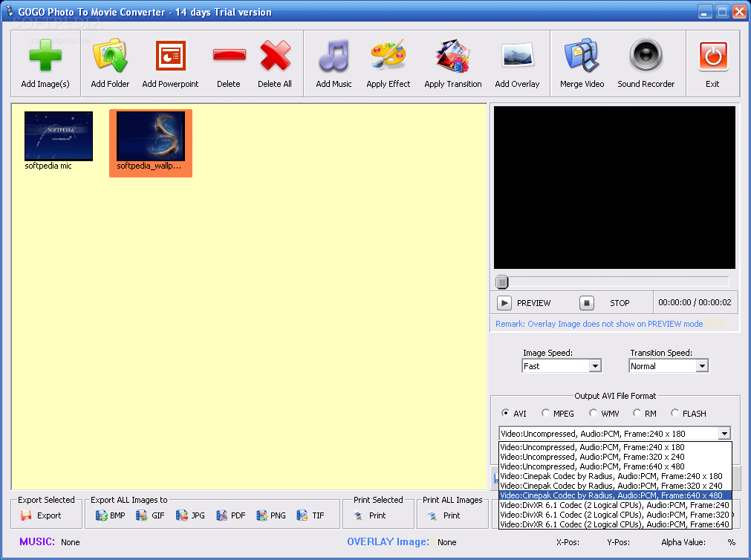Click the Exit power icon

tap(713, 56)
